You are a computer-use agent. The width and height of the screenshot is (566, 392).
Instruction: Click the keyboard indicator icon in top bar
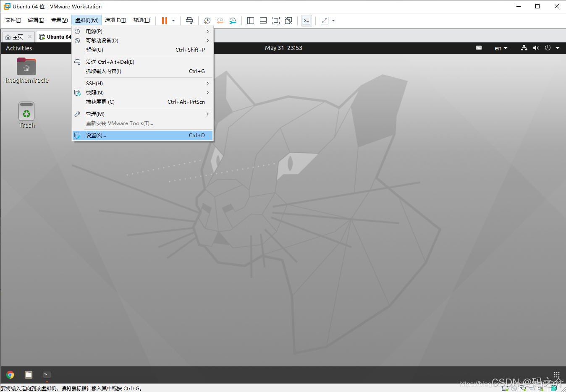(x=479, y=48)
